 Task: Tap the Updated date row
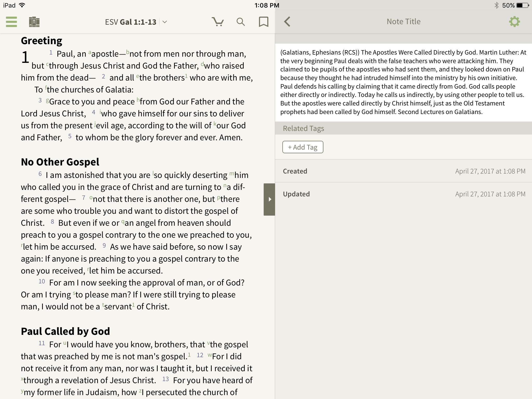pyautogui.click(x=403, y=194)
